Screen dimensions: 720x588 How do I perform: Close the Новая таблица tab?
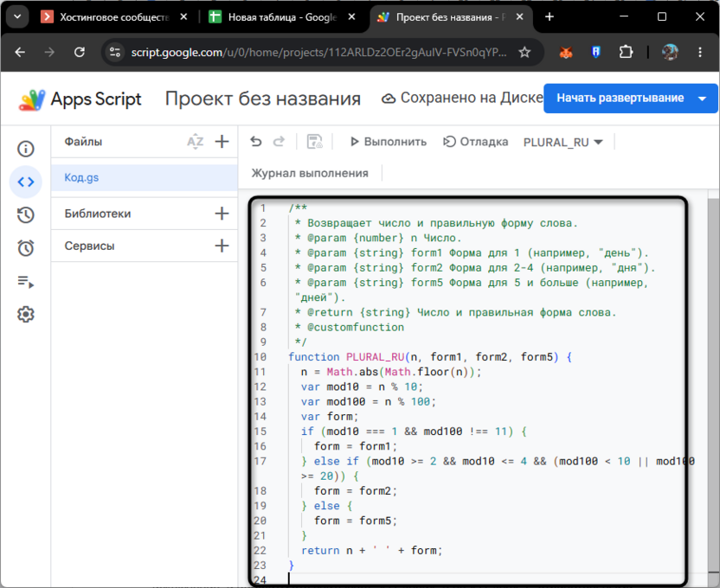[x=351, y=17]
